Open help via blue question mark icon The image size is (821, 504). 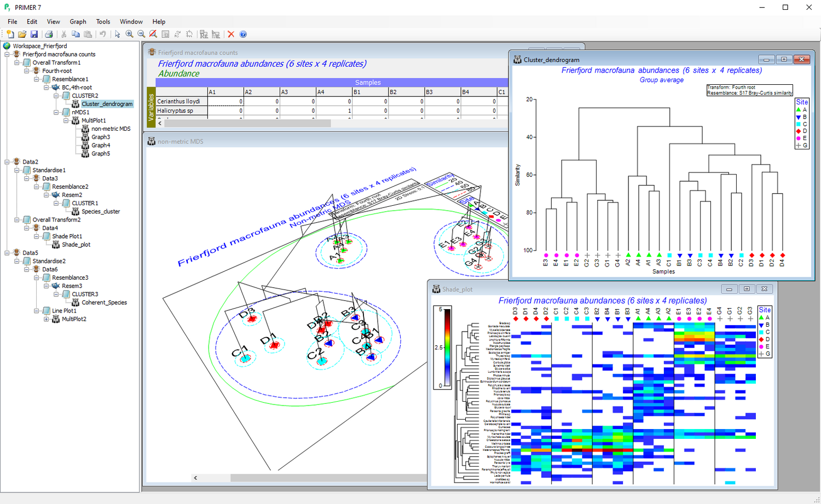tap(243, 34)
